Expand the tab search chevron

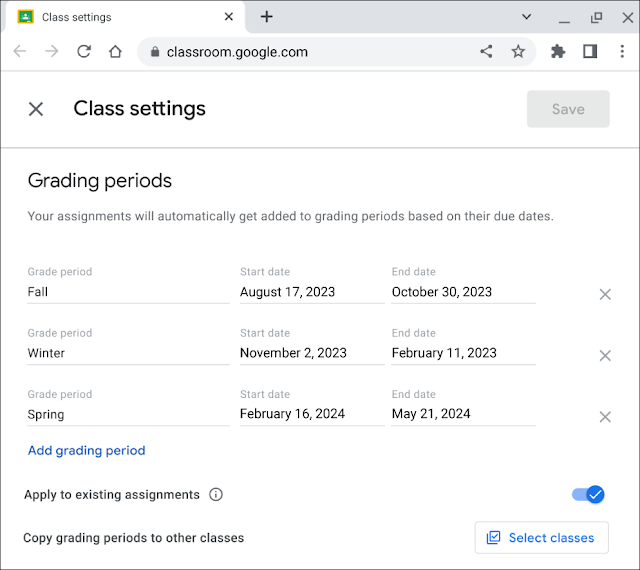point(527,17)
